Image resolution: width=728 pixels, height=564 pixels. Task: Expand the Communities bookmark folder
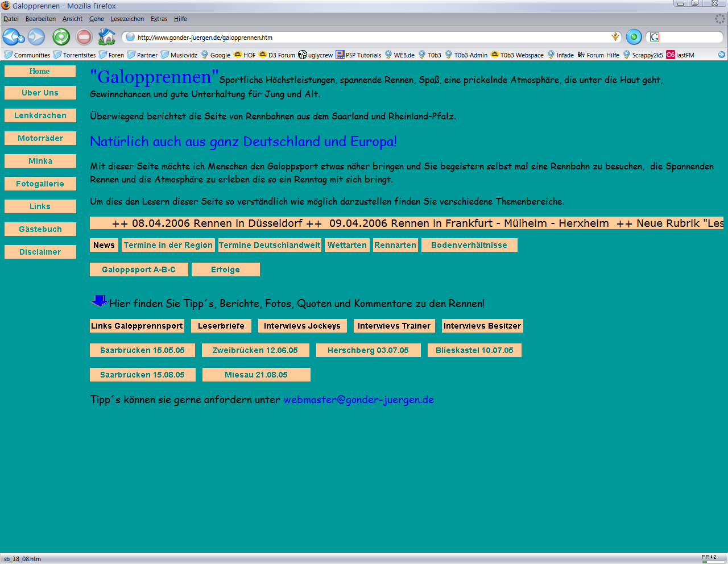27,55
